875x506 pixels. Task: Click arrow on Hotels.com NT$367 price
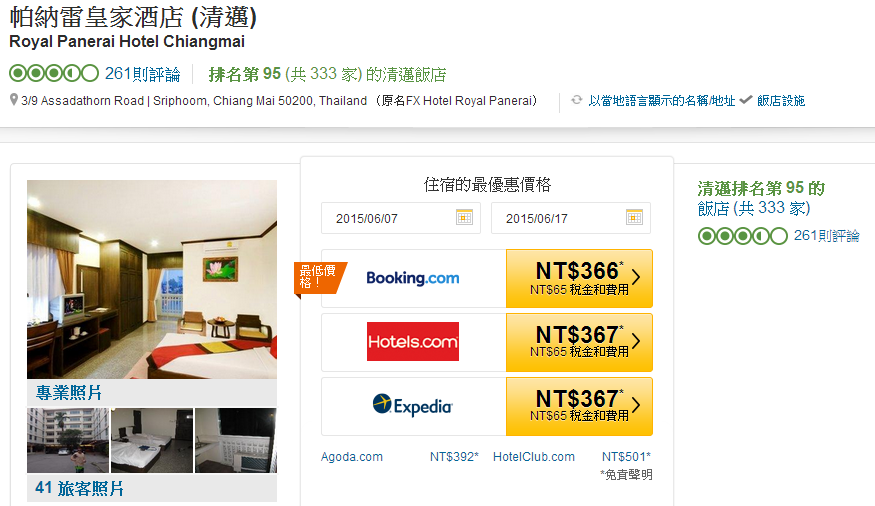click(636, 341)
